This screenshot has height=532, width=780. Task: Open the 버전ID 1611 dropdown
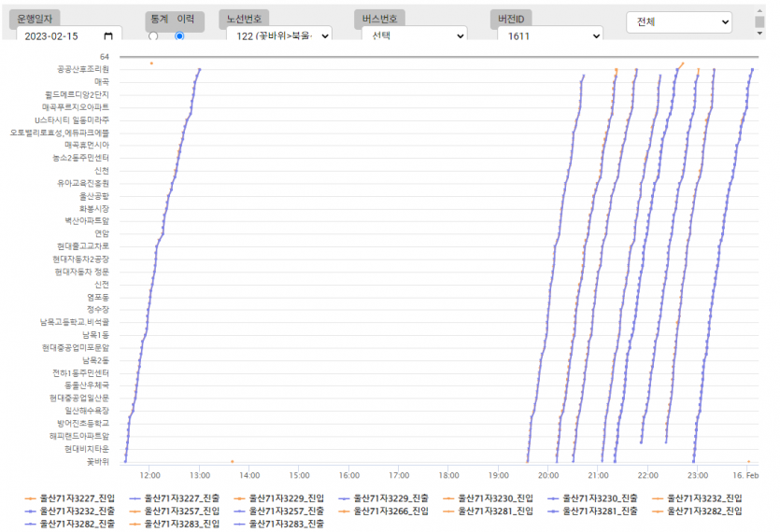549,35
